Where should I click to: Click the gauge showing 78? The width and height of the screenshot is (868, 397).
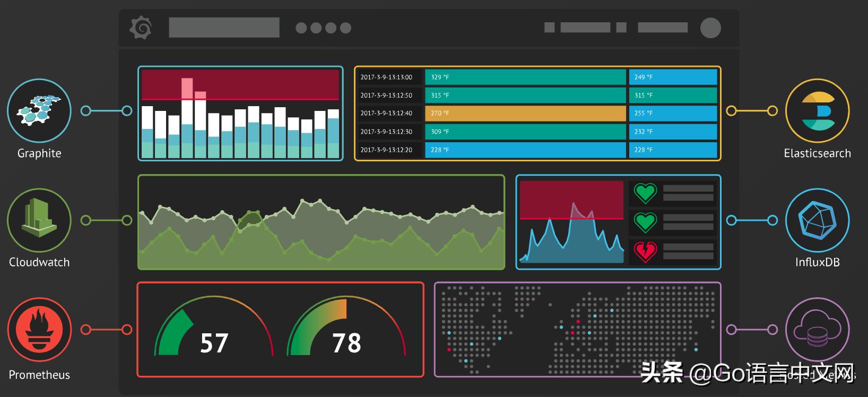(x=346, y=326)
